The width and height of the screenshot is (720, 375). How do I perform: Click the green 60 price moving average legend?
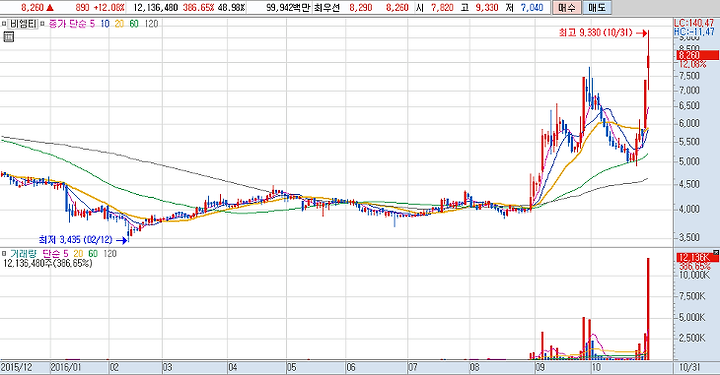pos(134,24)
